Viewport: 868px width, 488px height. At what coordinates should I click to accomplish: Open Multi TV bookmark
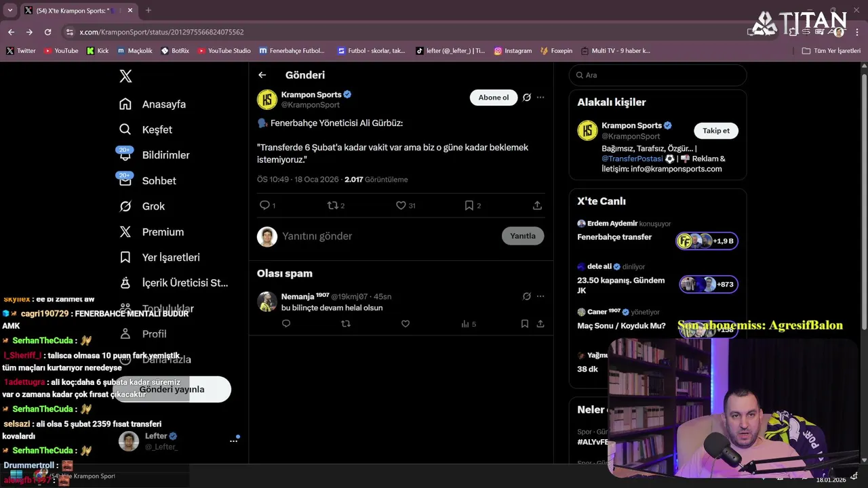click(615, 51)
